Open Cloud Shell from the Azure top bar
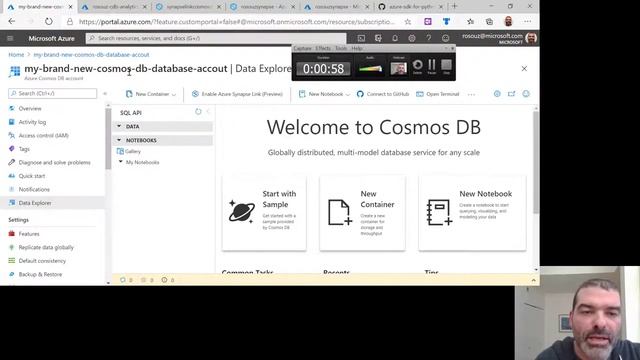 coord(361,38)
